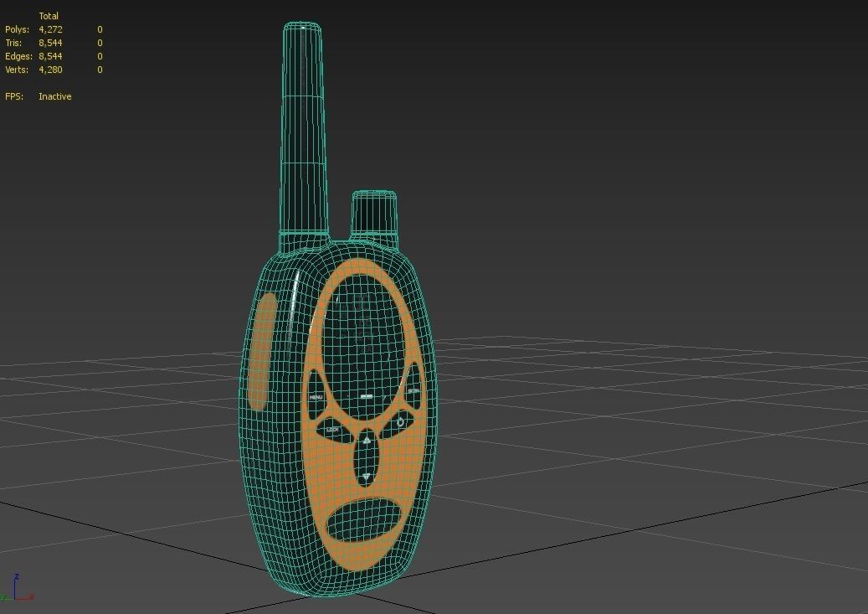Click the Verts: statistics label

tap(17, 70)
